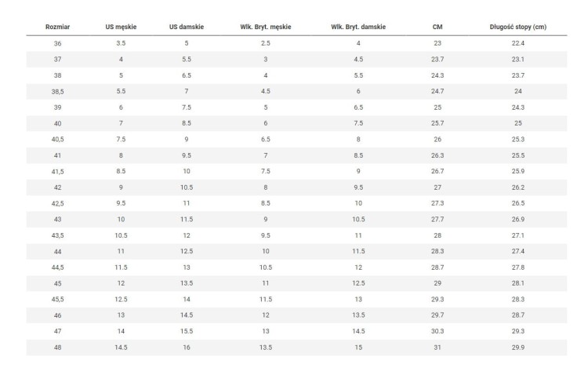588x382 pixels.
Task: Select foot length value 26.2
Action: pyautogui.click(x=518, y=187)
